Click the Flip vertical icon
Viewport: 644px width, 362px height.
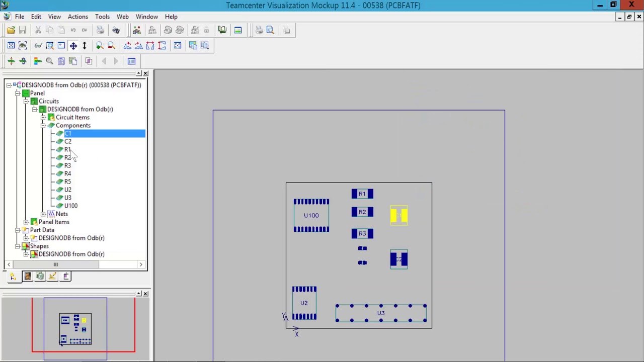(x=162, y=46)
